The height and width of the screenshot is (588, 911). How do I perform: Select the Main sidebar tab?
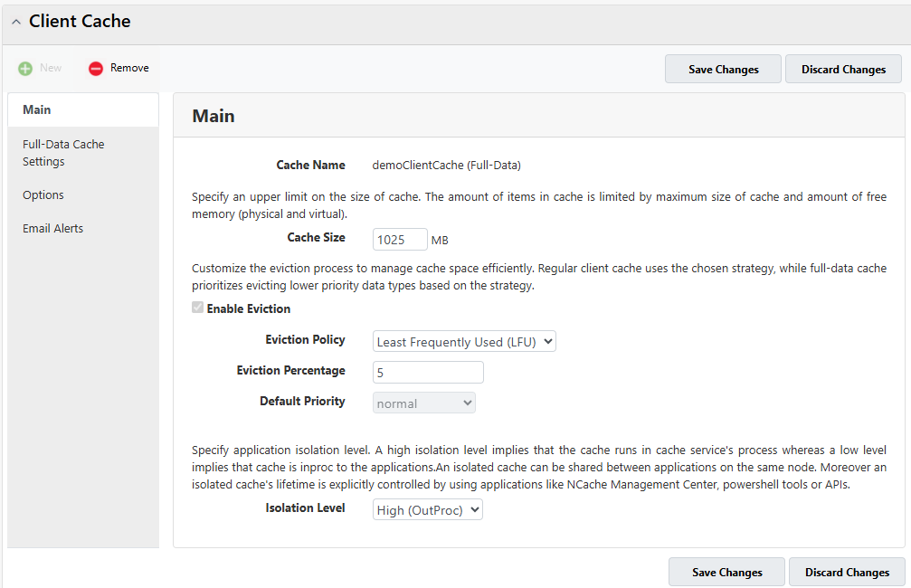tap(83, 109)
